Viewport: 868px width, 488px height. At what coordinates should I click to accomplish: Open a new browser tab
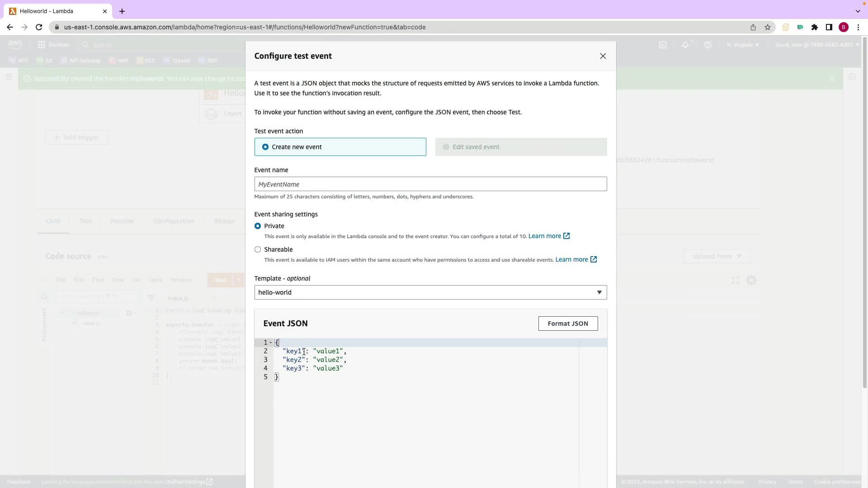tap(122, 11)
